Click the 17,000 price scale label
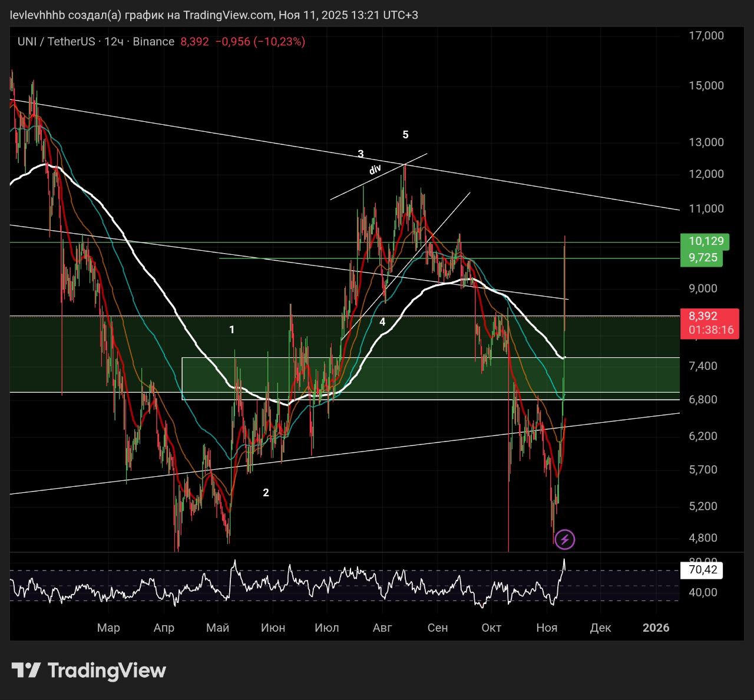The image size is (754, 700). point(706,35)
